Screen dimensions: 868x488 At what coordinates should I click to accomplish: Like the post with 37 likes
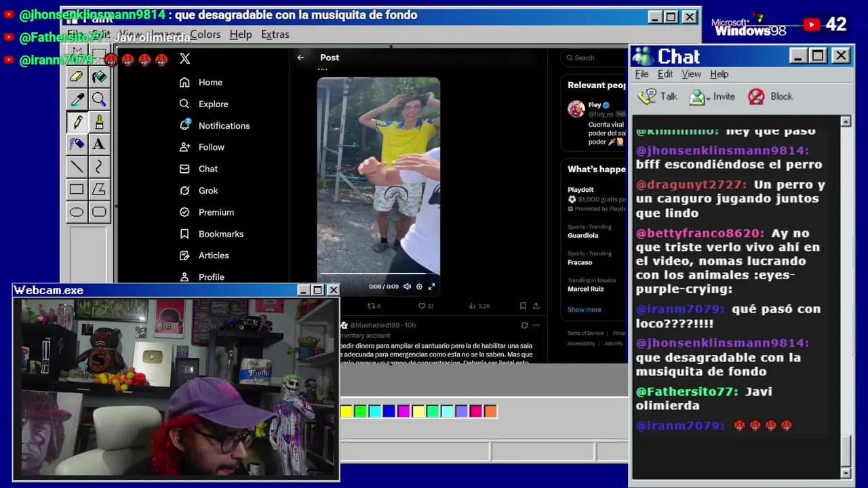coord(426,306)
